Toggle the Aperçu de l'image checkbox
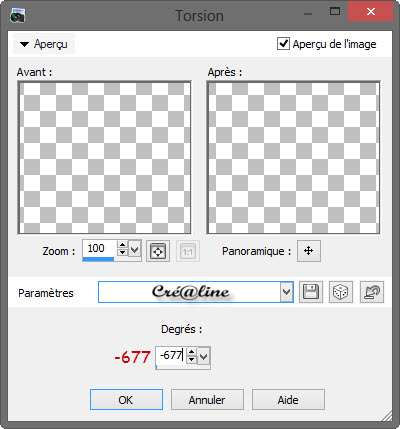 point(283,44)
